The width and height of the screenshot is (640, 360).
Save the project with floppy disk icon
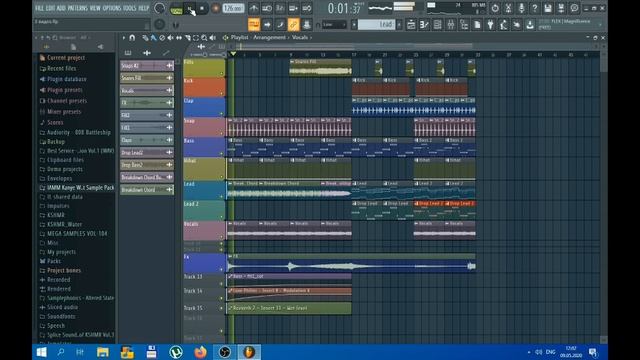tap(548, 8)
